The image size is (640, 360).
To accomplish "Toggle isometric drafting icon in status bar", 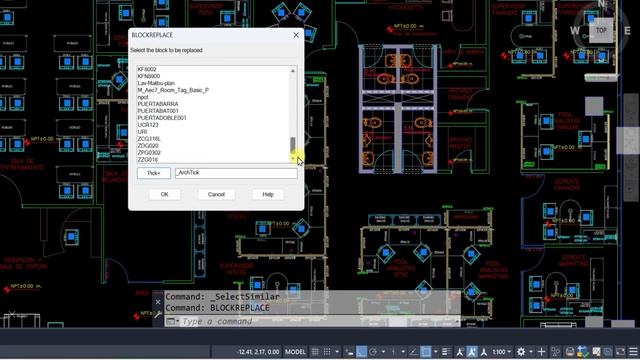I will (394, 351).
